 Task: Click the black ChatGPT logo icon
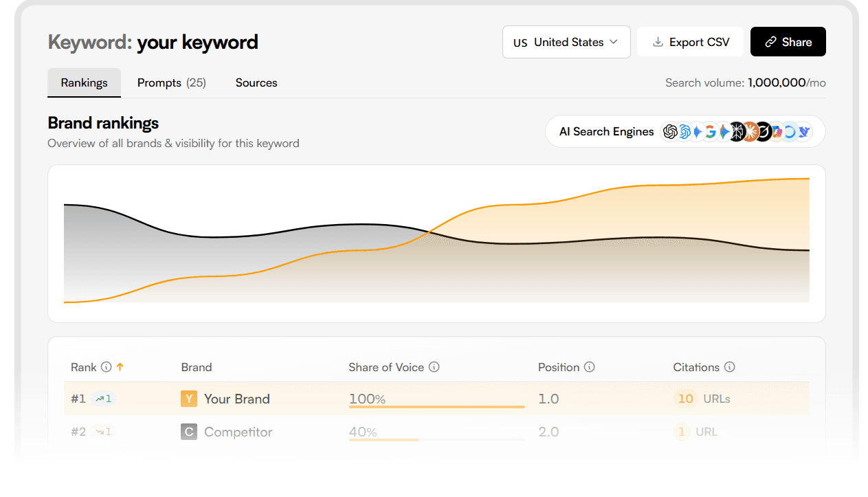tap(670, 131)
